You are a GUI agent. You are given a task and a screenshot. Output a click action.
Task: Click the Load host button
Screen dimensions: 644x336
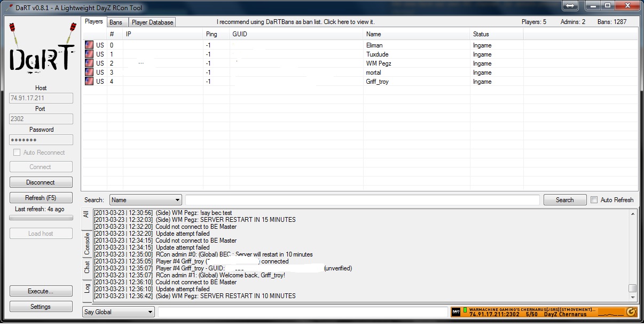point(41,234)
